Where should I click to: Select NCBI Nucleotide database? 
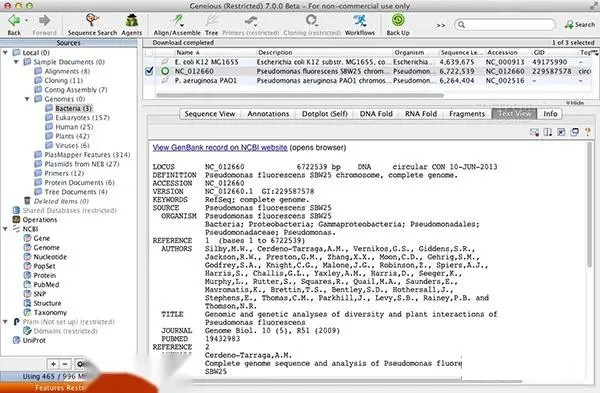click(45, 257)
